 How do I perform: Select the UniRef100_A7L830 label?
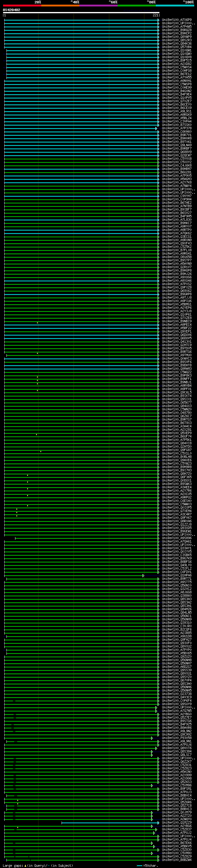[x=176, y=220]
